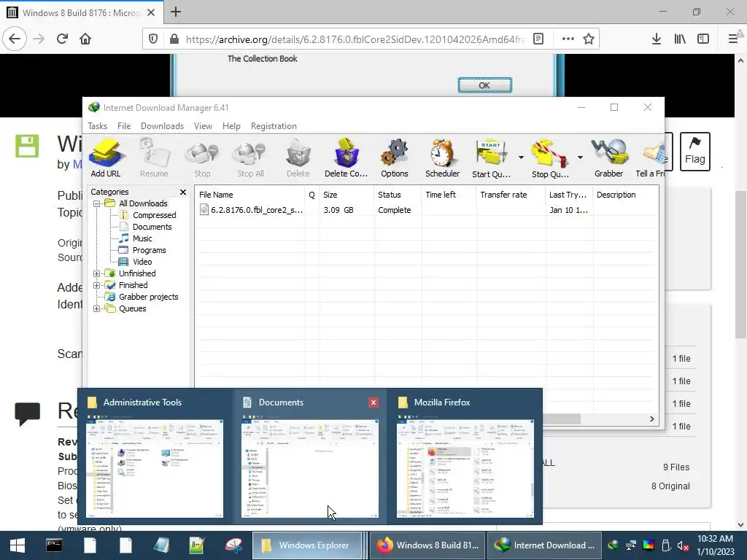Click the Start Queue icon

point(491,157)
